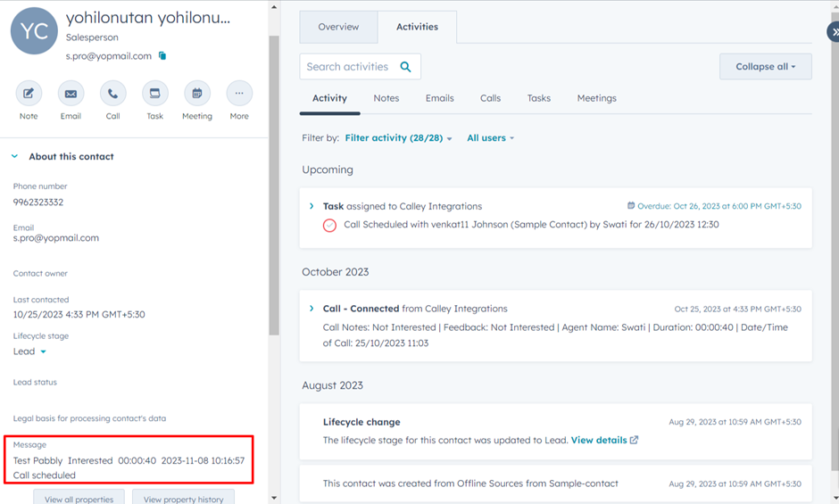Image resolution: width=839 pixels, height=504 pixels.
Task: Schedule a meeting with Meeting icon
Action: (197, 94)
